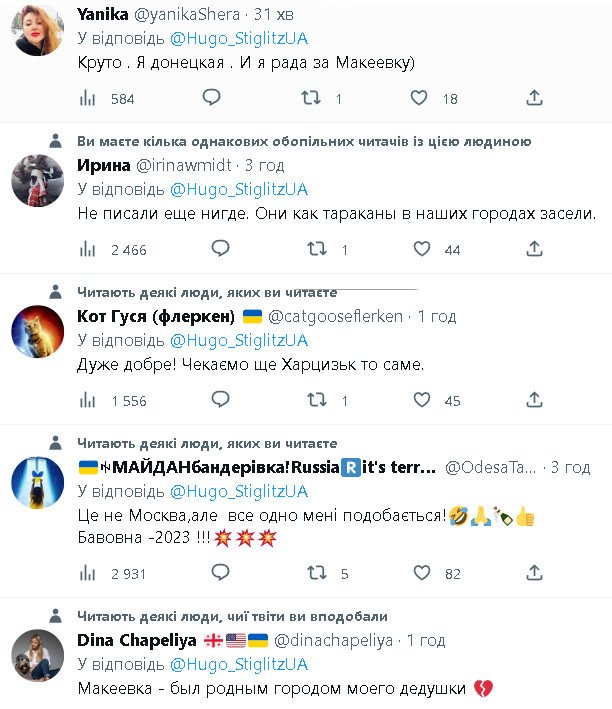612x709 pixels.
Task: Like the Бавовна -2023 reply
Action: point(422,573)
